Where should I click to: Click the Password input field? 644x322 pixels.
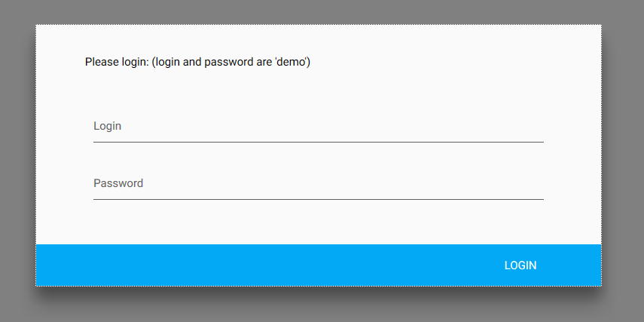pos(316,184)
